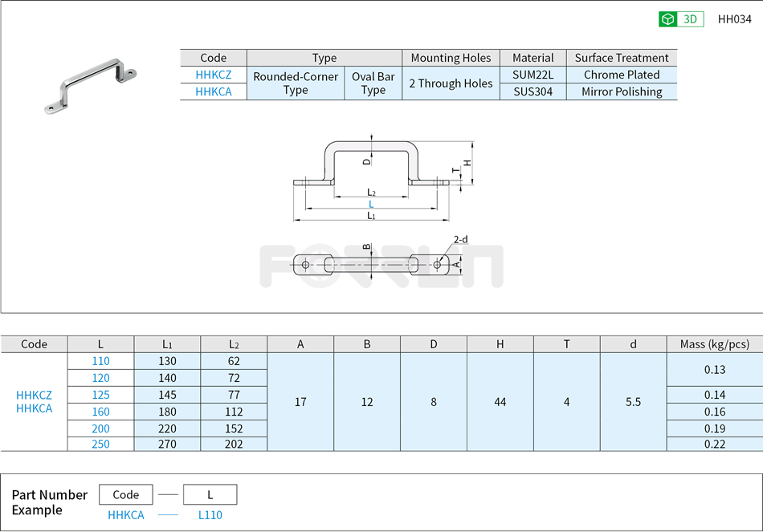Click the L box in Part Number Example
This screenshot has width=763, height=532.
(x=210, y=494)
